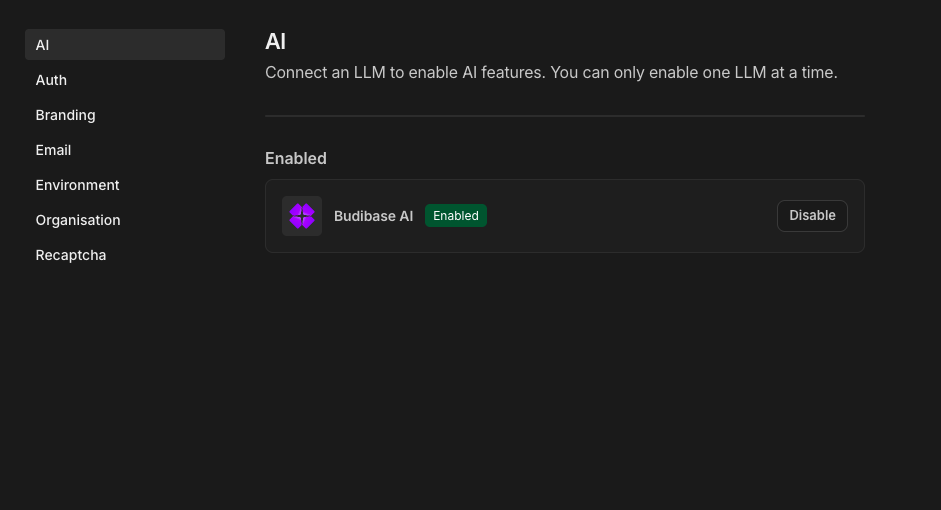Click empty space inside Budibase AI card

(630, 216)
